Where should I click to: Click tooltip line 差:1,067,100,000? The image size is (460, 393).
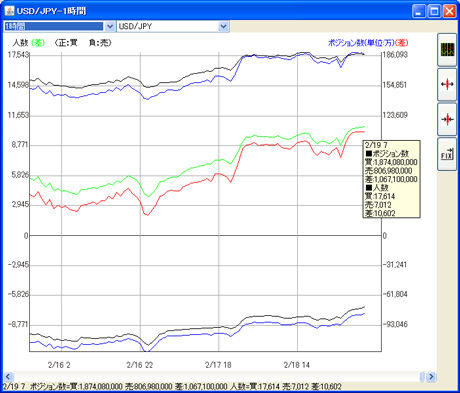391,179
